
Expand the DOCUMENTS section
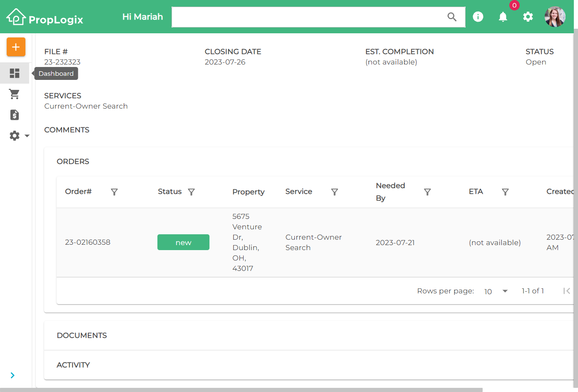309,335
